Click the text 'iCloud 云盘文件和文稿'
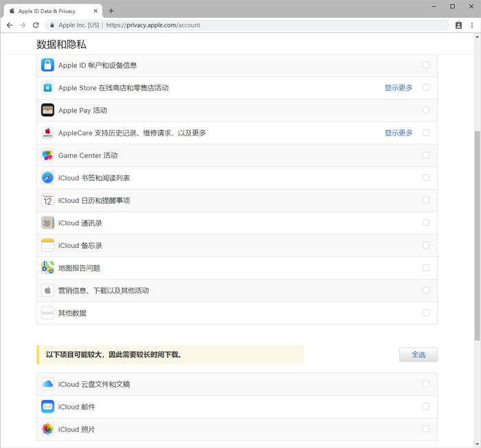Screen dimensions: 481x448 tap(94, 385)
